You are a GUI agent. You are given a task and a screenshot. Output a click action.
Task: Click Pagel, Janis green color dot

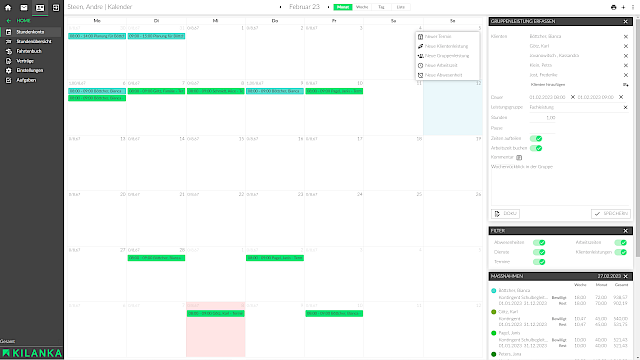(x=493, y=333)
